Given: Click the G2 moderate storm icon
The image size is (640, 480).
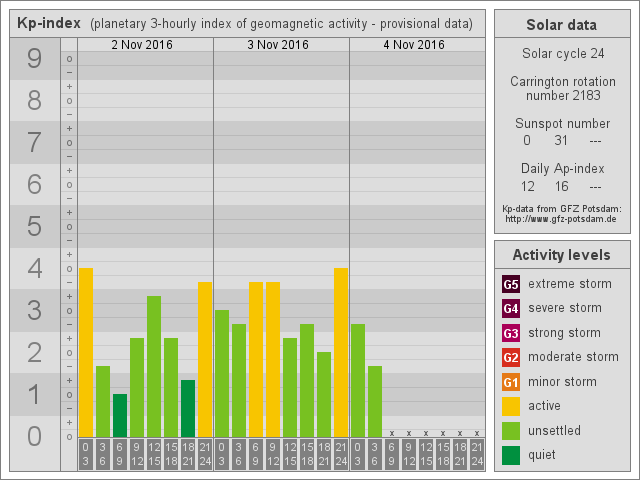Looking at the screenshot, I should pyautogui.click(x=511, y=357).
